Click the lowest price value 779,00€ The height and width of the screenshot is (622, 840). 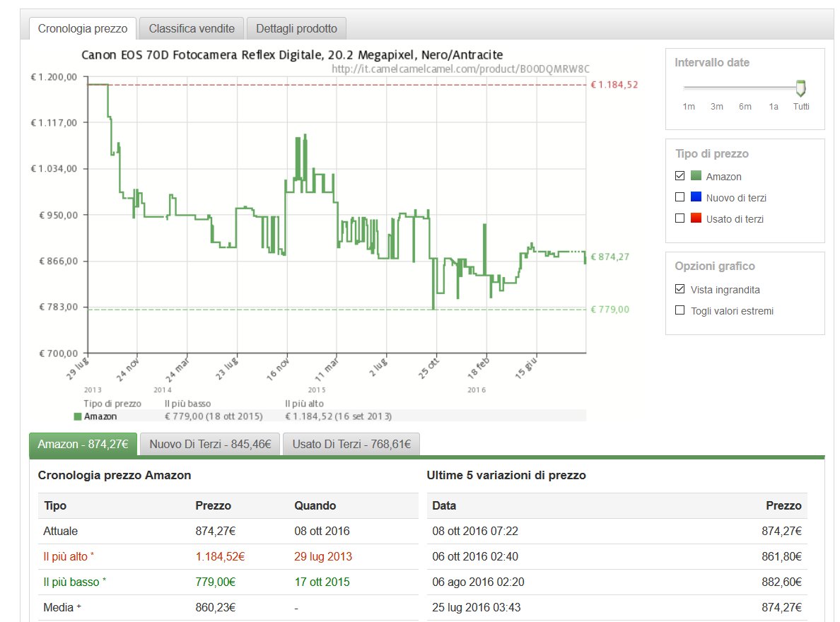pyautogui.click(x=216, y=582)
